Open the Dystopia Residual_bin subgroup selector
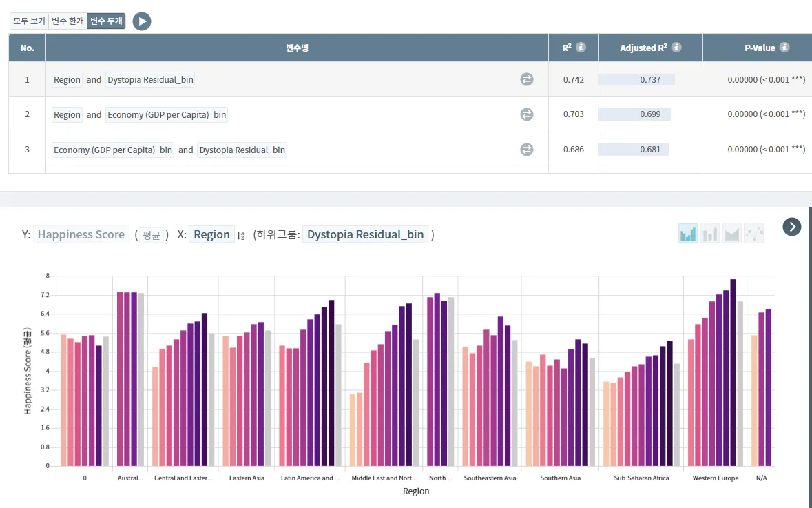The width and height of the screenshot is (812, 508). point(366,234)
